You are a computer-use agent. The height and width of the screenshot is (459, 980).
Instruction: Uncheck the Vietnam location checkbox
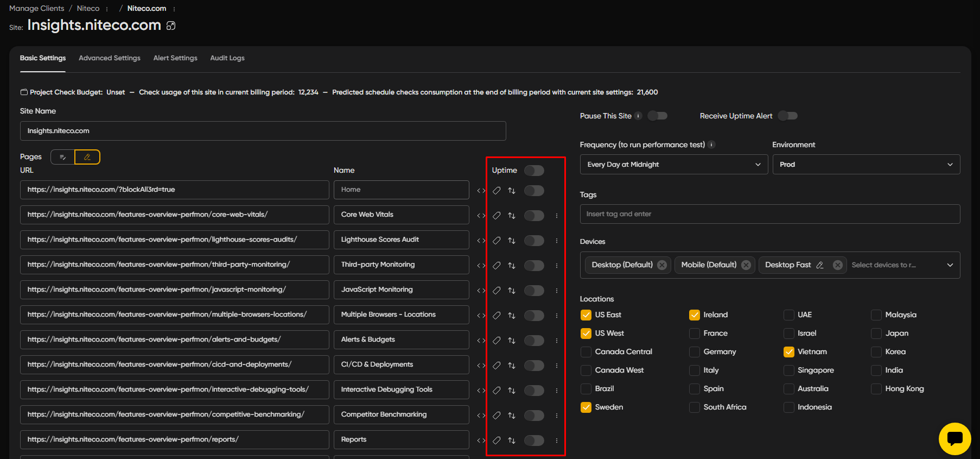click(x=789, y=352)
